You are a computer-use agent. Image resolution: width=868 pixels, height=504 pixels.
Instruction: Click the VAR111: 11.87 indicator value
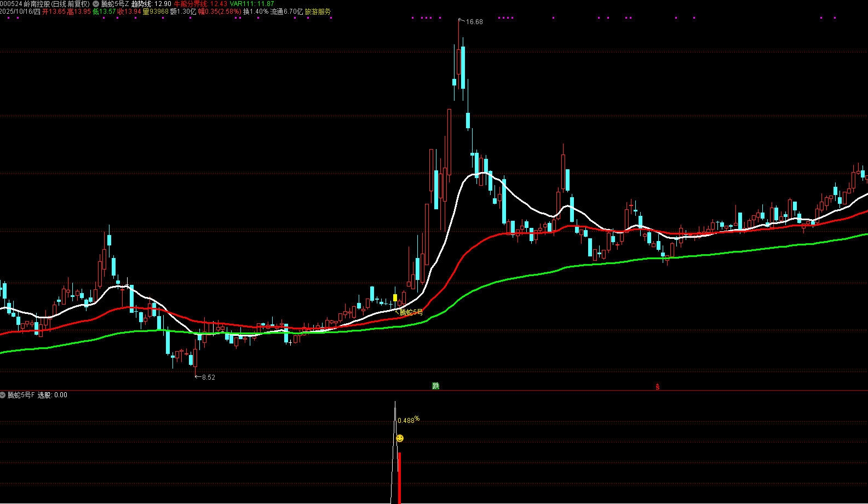252,4
